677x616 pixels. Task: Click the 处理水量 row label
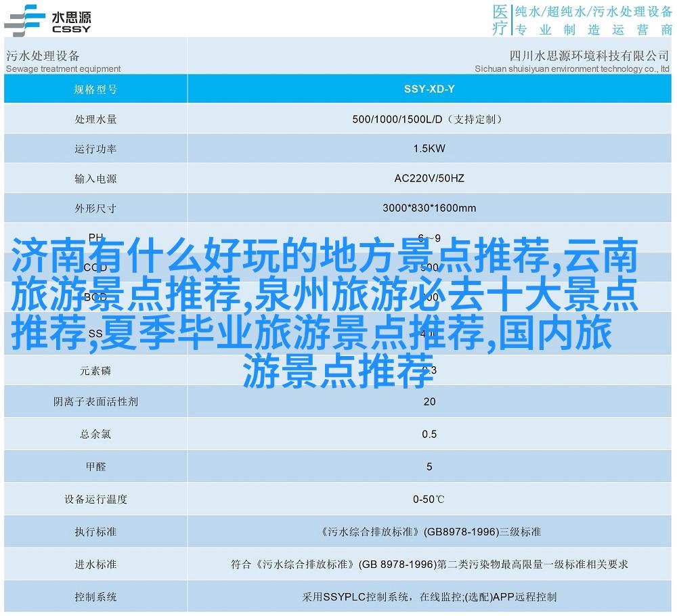[95, 119]
